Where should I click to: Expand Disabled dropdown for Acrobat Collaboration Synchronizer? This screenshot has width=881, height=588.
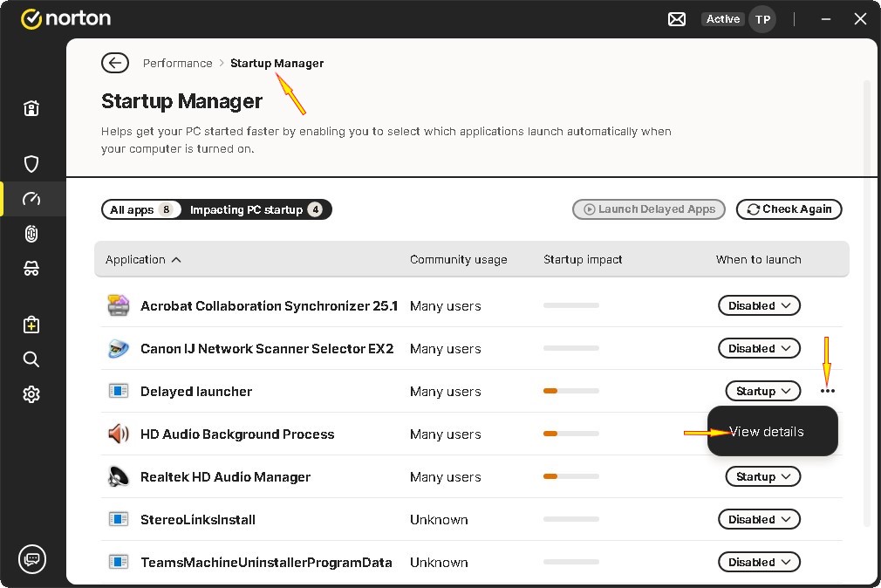click(x=759, y=306)
